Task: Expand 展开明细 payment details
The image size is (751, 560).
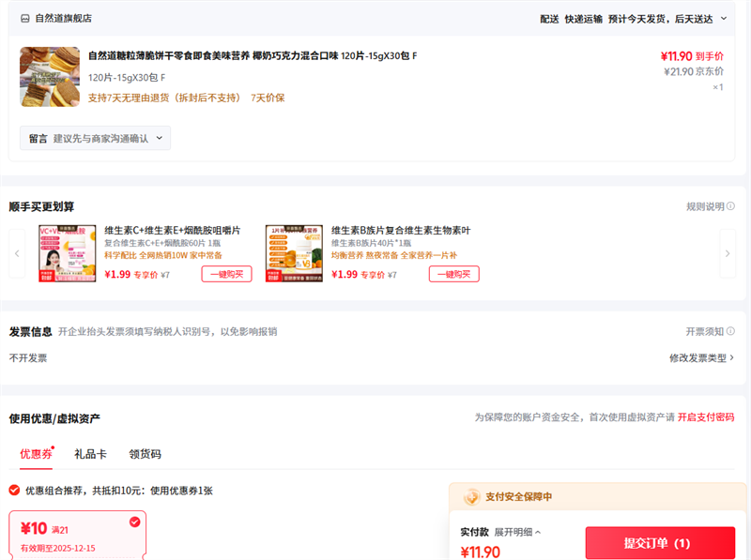Action: point(517,532)
